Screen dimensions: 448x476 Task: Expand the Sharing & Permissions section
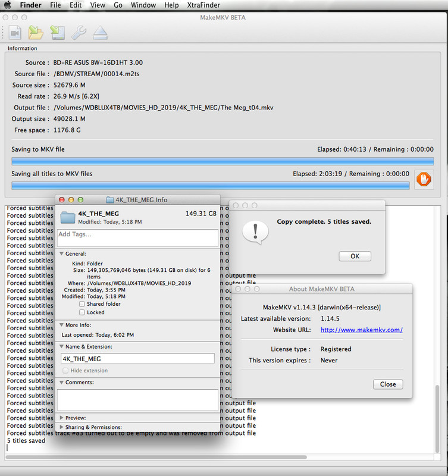pos(62,427)
